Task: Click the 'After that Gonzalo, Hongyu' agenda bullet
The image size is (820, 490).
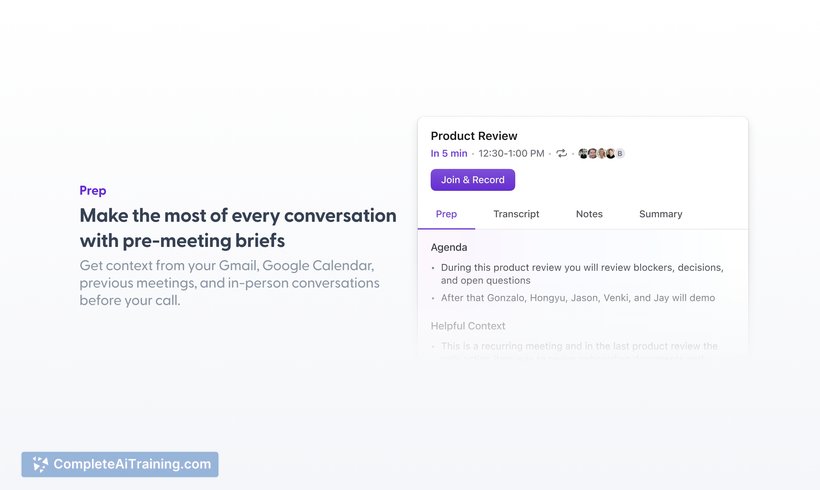Action: tap(578, 298)
